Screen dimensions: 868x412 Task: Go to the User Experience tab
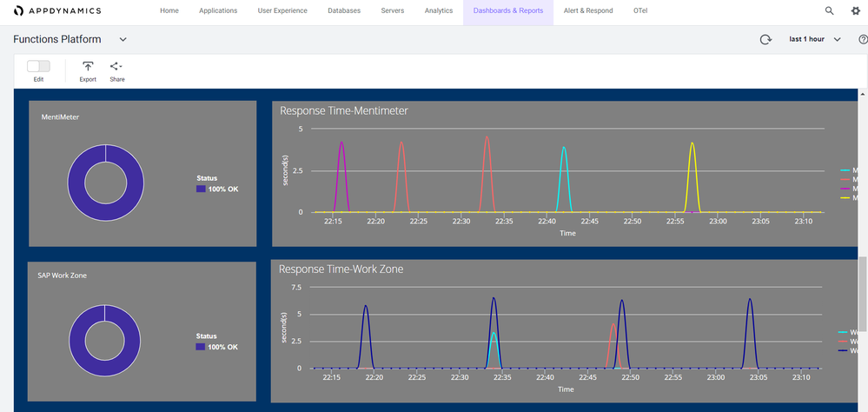click(x=284, y=10)
